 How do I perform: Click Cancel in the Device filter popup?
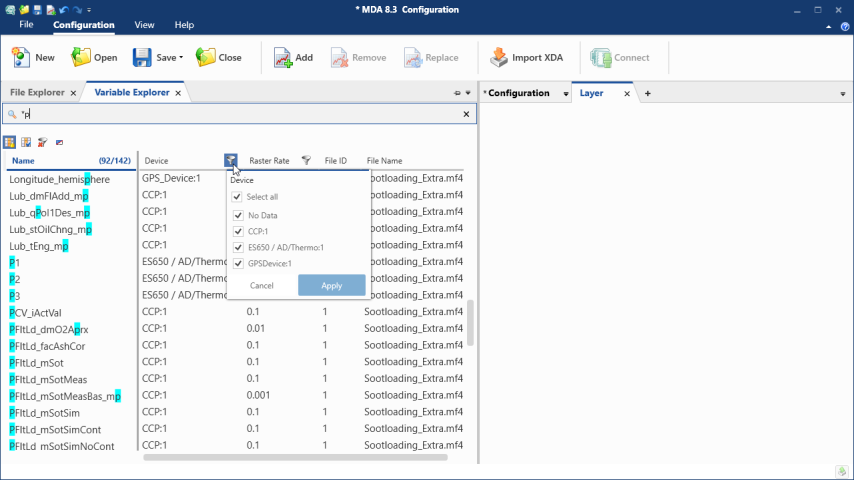click(x=262, y=286)
